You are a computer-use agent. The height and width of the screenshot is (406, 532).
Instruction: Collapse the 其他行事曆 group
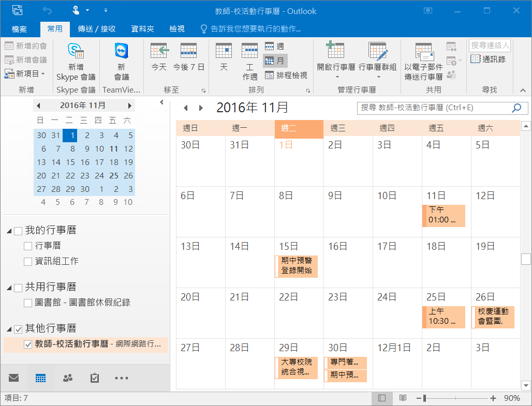point(9,329)
